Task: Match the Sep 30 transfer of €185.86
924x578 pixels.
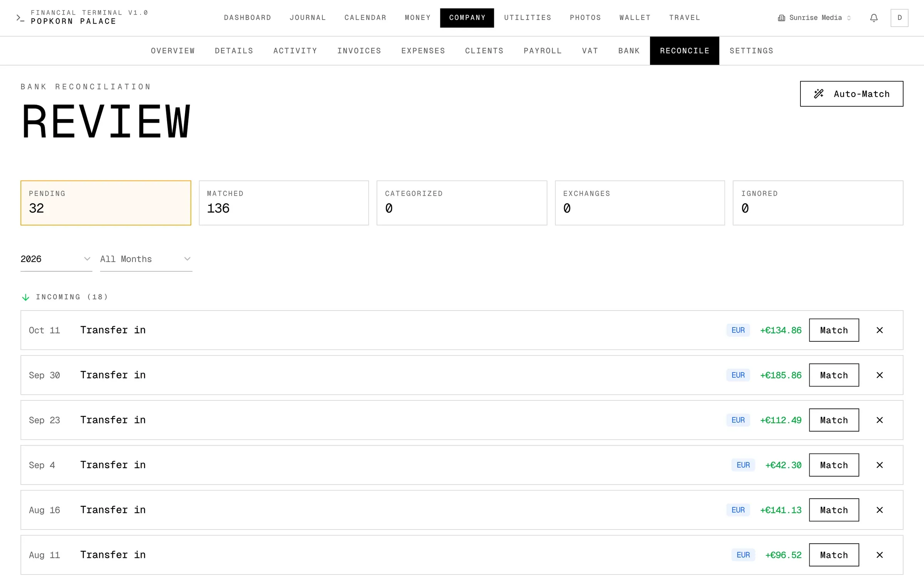Action: [x=834, y=375]
